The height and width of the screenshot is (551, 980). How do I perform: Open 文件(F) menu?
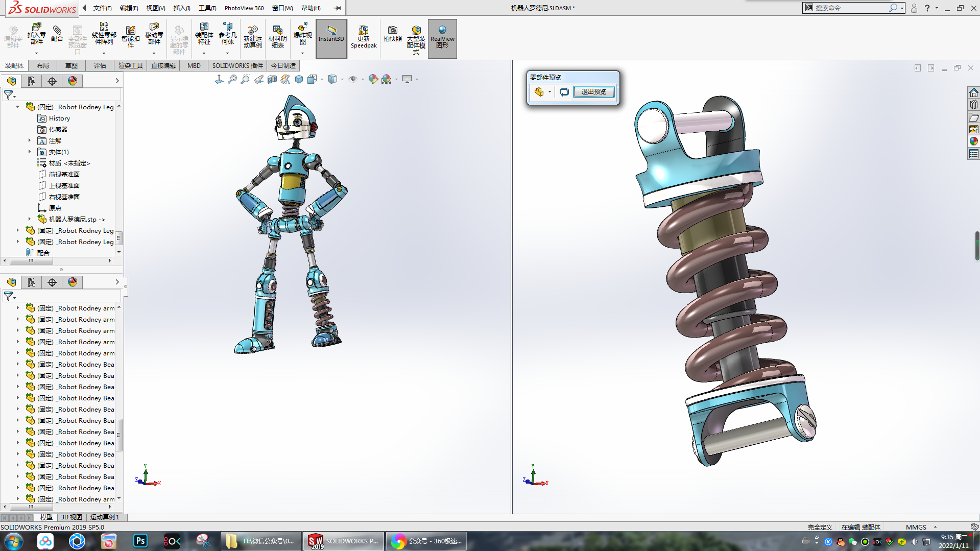[x=103, y=8]
